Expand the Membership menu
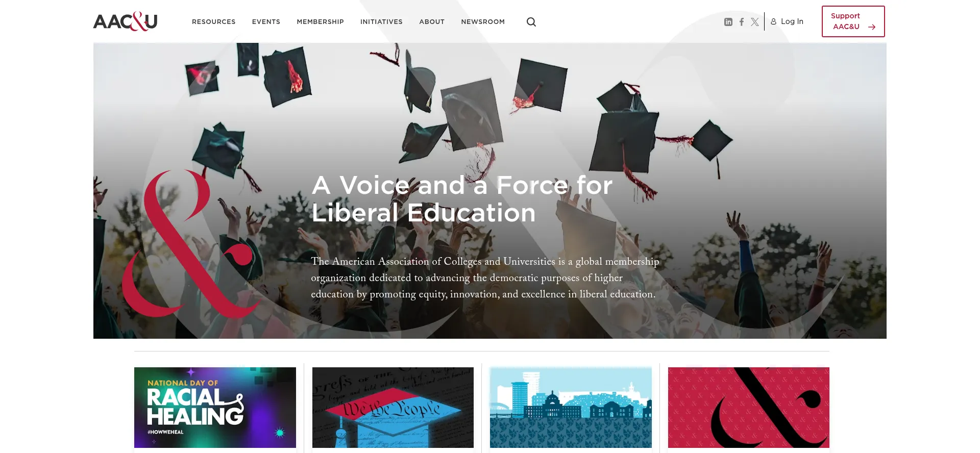This screenshot has width=980, height=453. click(321, 22)
